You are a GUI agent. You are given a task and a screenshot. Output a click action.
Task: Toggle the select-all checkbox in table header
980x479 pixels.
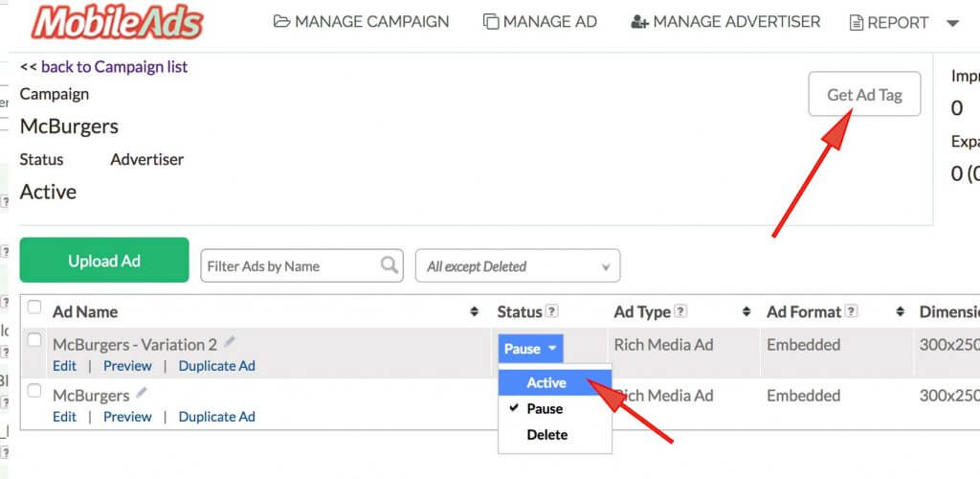pyautogui.click(x=34, y=308)
